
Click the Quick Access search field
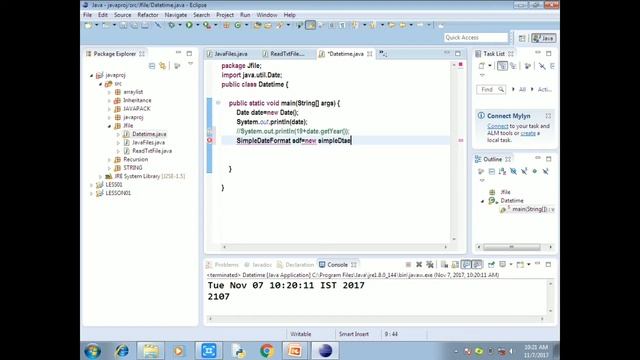point(476,38)
